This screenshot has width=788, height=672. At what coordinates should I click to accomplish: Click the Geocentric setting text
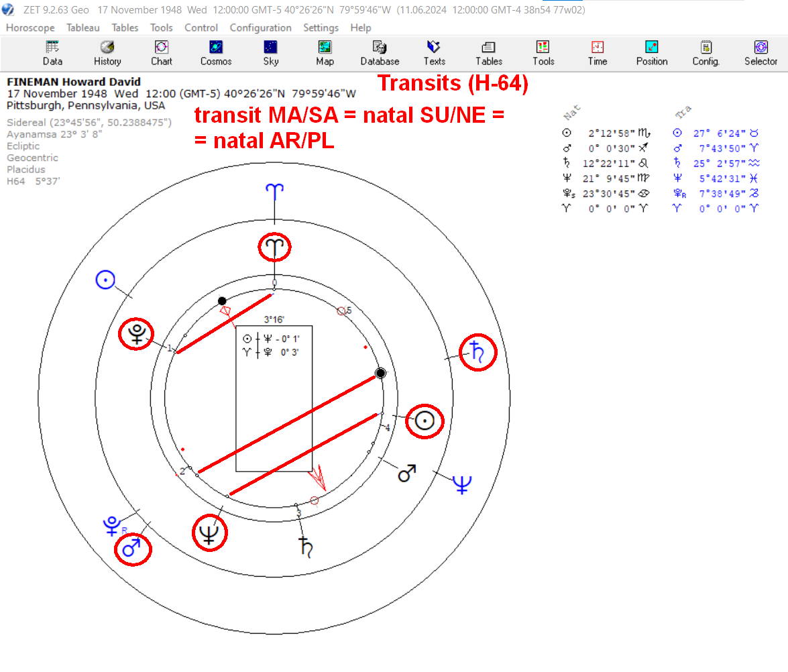coord(32,158)
